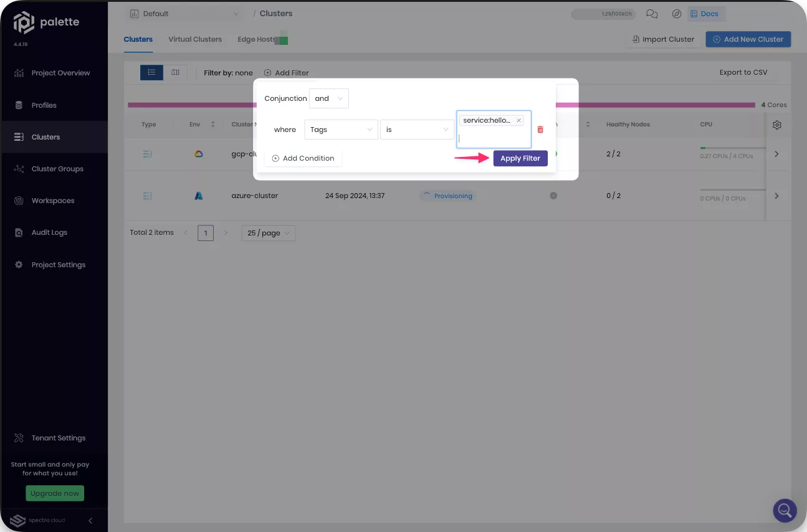Open the Conjunction dropdown showing and

328,98
